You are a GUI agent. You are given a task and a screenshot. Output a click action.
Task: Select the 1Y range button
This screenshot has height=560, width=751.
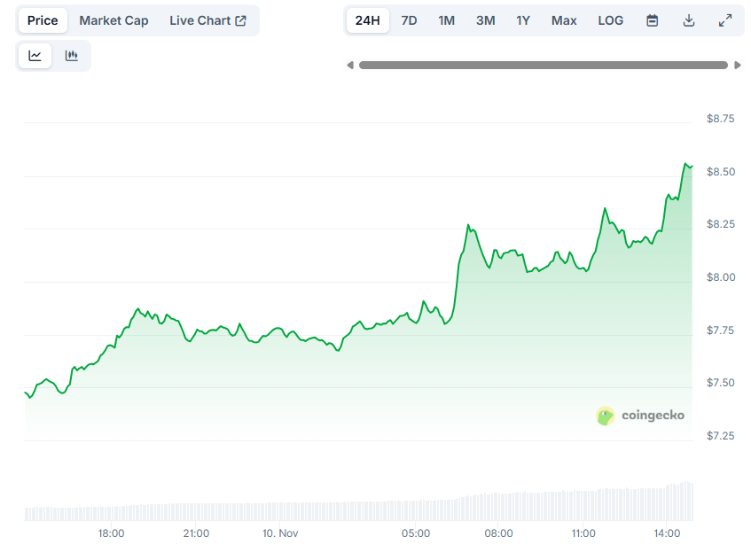(522, 19)
